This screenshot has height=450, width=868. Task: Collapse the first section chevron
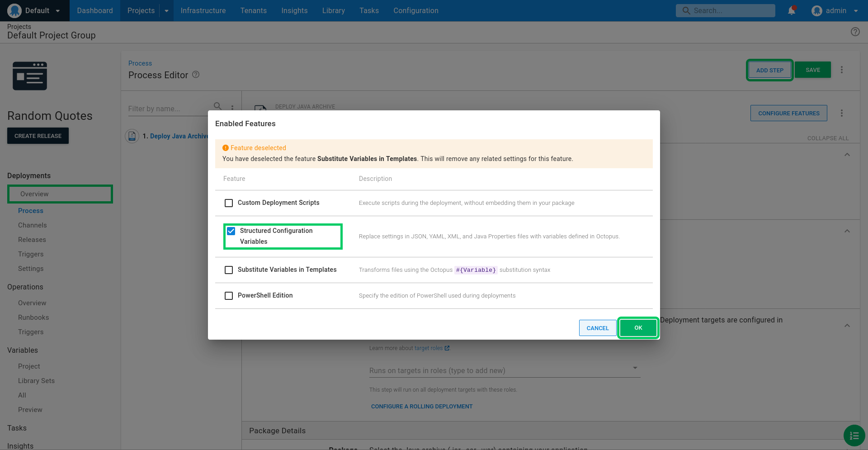[847, 155]
